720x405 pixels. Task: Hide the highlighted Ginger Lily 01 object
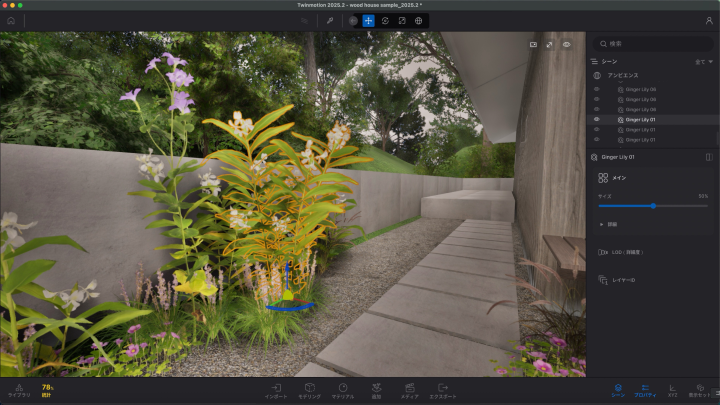coord(596,119)
